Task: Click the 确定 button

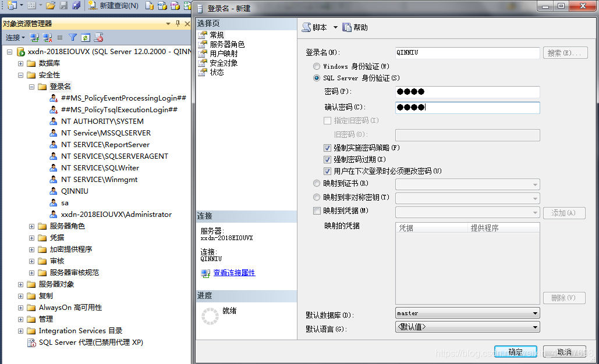Action: point(515,351)
